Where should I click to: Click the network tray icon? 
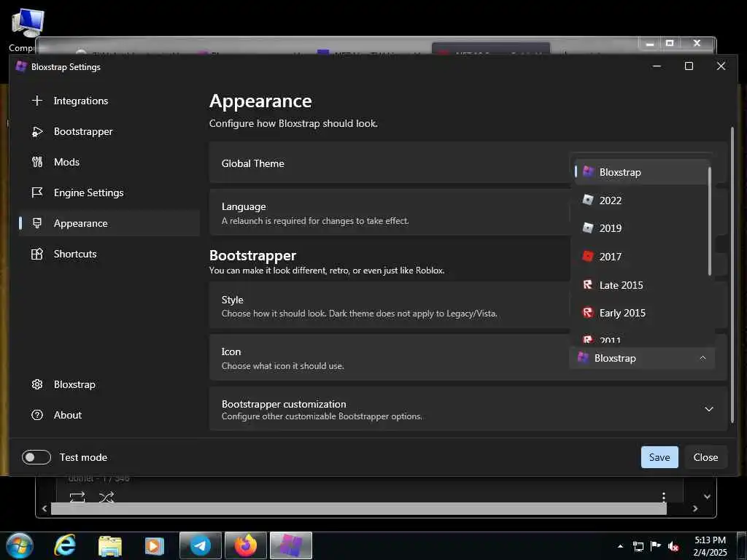pos(638,546)
